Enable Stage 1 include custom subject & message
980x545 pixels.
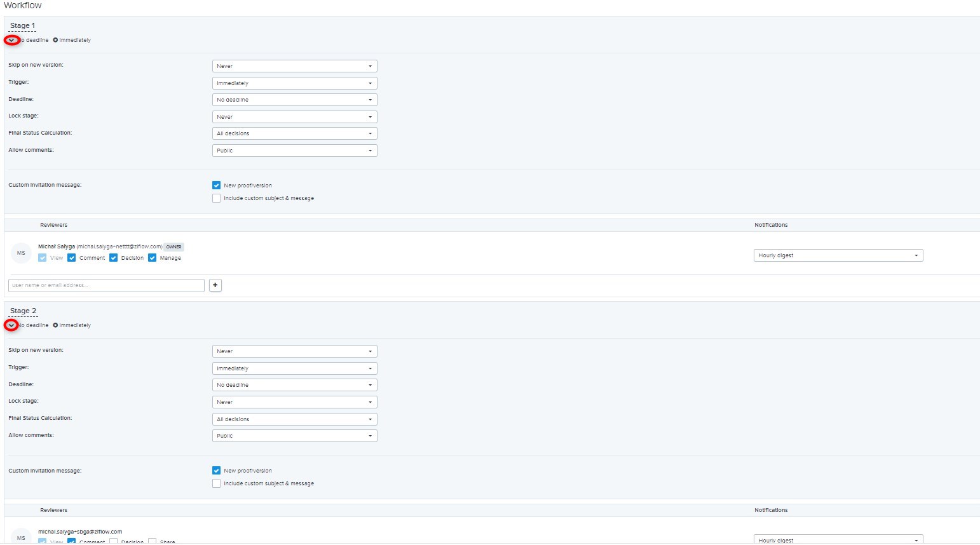tap(217, 198)
